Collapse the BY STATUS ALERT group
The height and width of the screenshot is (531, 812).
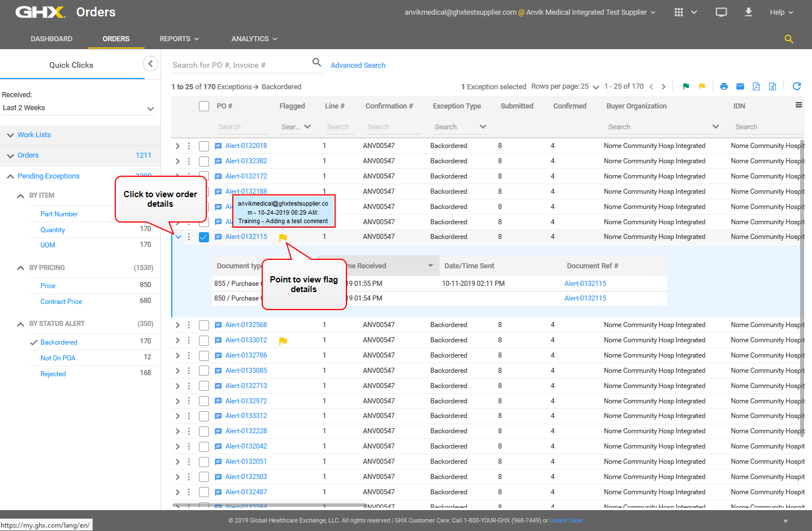pyautogui.click(x=20, y=324)
